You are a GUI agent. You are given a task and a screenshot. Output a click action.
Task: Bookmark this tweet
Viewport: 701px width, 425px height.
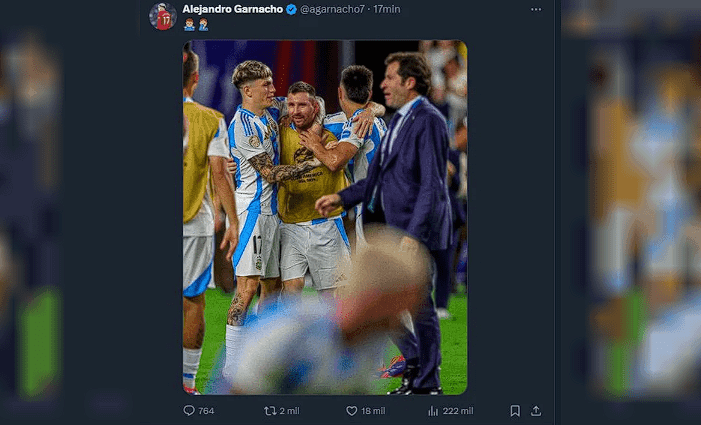(515, 410)
